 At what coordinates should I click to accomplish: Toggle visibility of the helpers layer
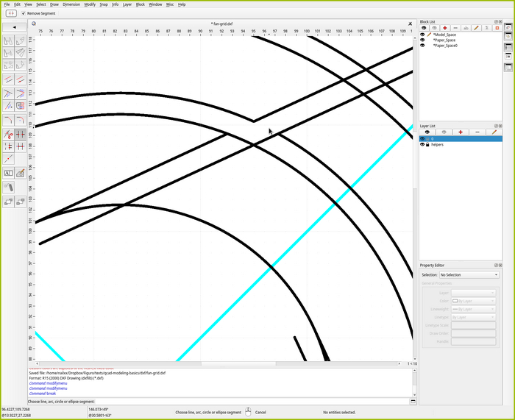coord(422,145)
